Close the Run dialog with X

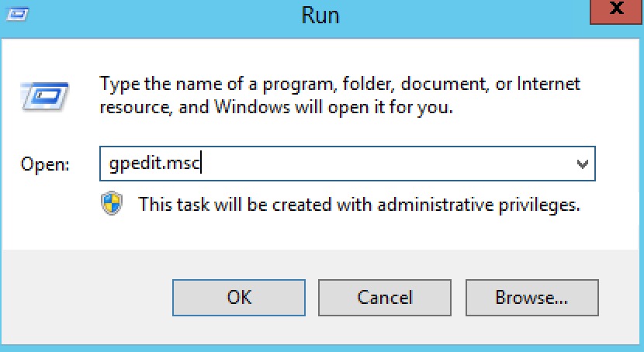[616, 11]
